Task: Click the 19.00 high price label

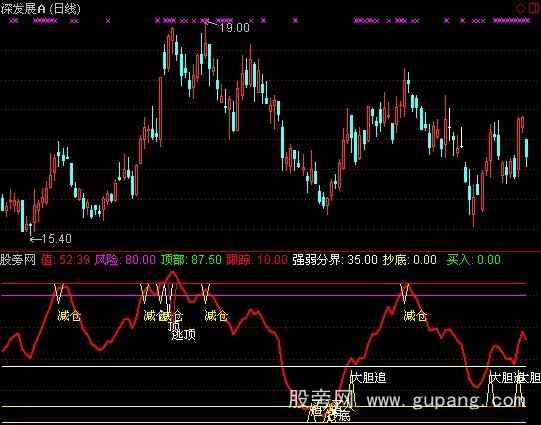Action: [235, 28]
